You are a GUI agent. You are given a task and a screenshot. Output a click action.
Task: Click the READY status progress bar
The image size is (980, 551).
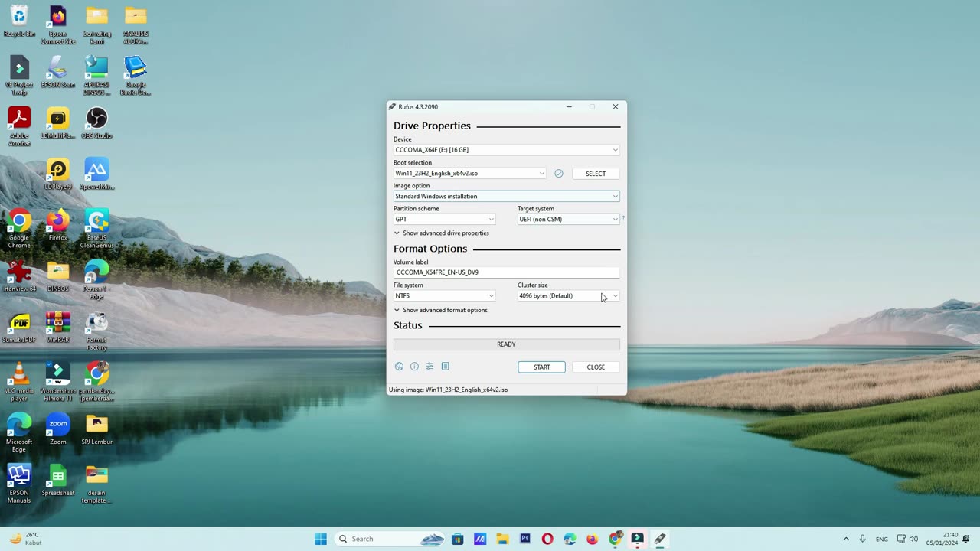[x=506, y=344]
